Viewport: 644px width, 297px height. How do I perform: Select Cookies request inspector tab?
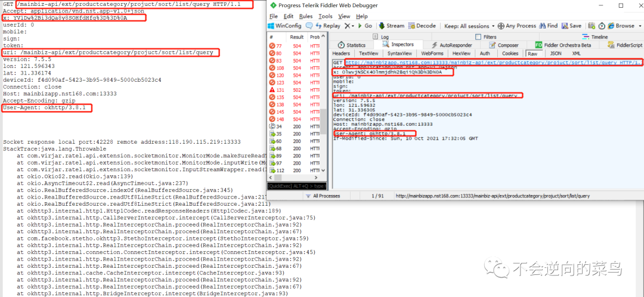(x=510, y=54)
